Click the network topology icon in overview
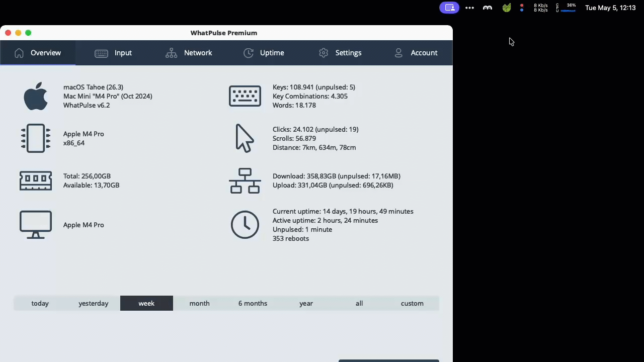644x362 pixels. click(x=245, y=180)
